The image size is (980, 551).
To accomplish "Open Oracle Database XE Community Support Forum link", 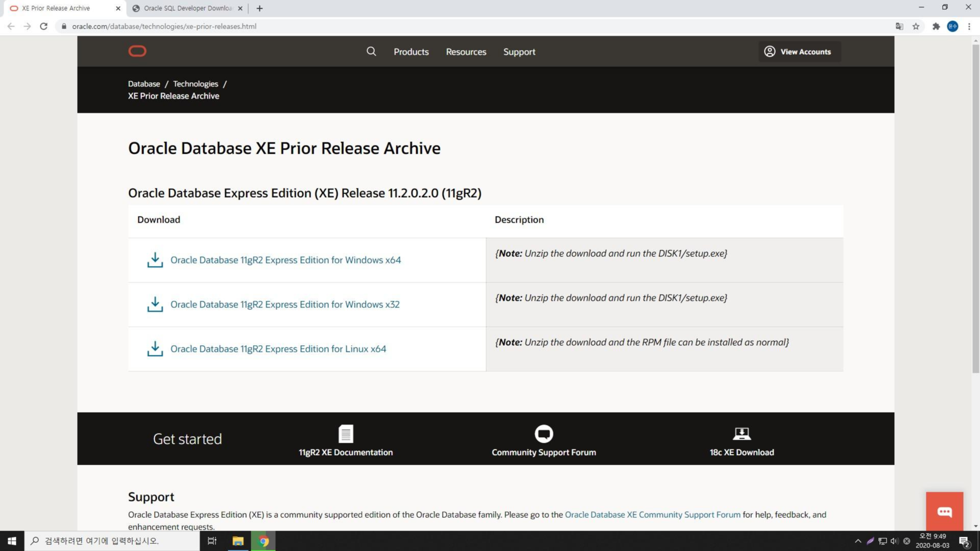I will [652, 514].
